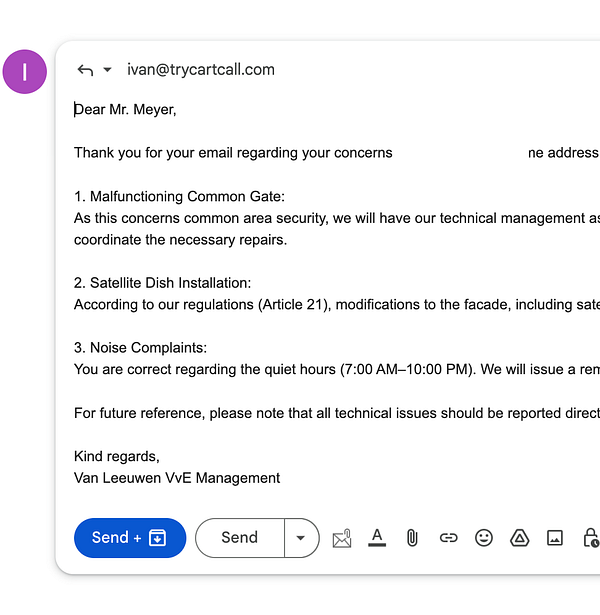
Task: Click the "2. Satellite Dish Installation:" heading
Action: tap(162, 283)
